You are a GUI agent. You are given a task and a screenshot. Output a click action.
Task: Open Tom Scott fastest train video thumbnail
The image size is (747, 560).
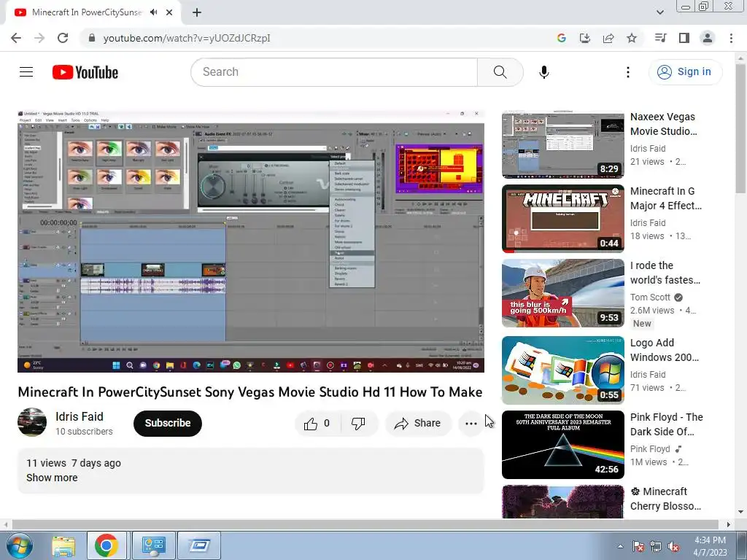pos(562,293)
